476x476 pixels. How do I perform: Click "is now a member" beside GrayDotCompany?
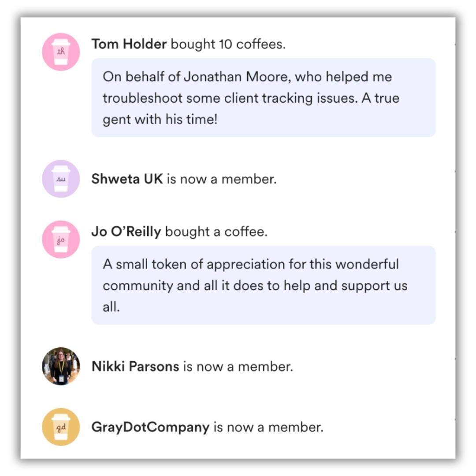[268, 427]
